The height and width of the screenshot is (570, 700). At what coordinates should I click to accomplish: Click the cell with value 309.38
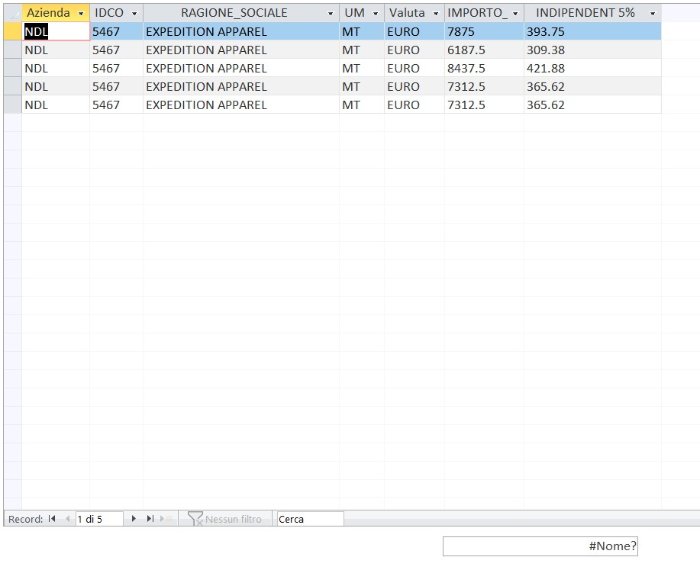[x=592, y=50]
